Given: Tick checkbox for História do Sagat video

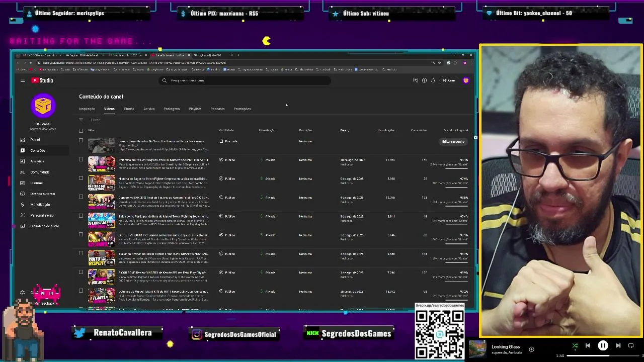Looking at the screenshot, I should (x=81, y=178).
